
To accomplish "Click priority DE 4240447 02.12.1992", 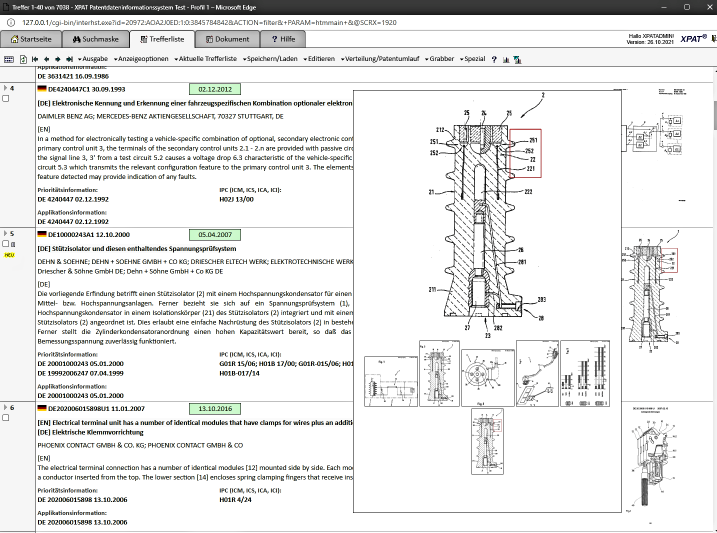I will tap(73, 199).
